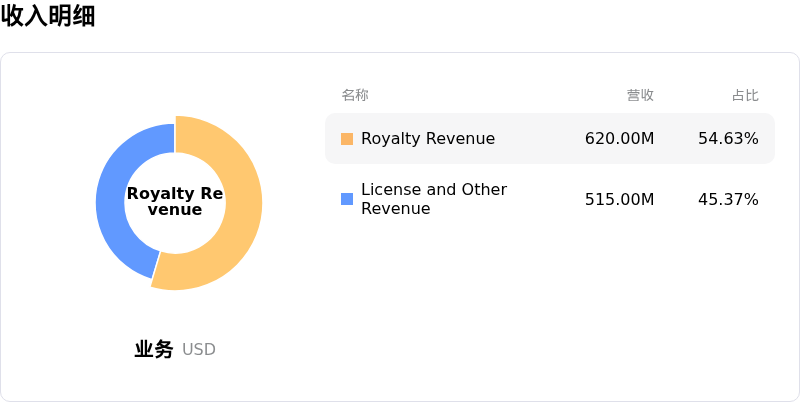The height and width of the screenshot is (402, 800).
Task: Click the 名称 column header
Action: tap(355, 95)
